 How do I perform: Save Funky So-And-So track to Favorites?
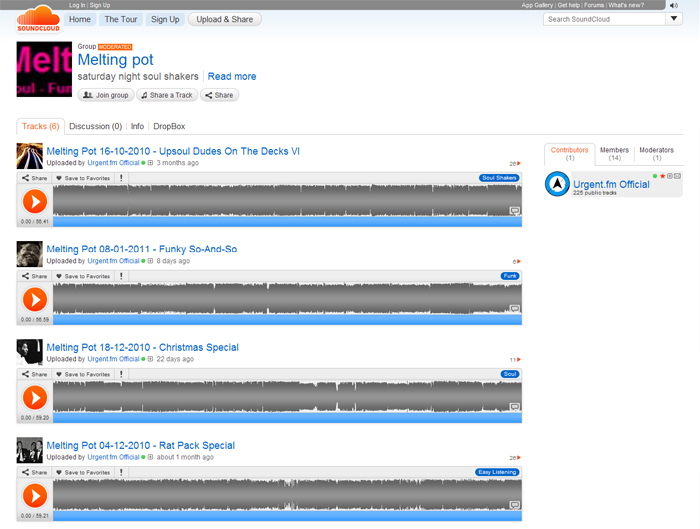(x=83, y=276)
